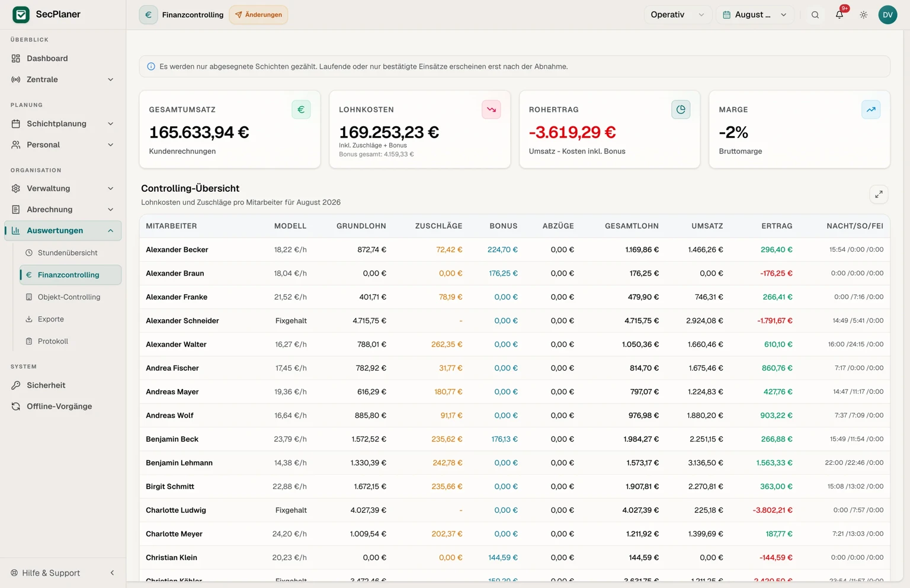Open Hilfe & Support link
Viewport: 910px width, 588px height.
point(51,573)
